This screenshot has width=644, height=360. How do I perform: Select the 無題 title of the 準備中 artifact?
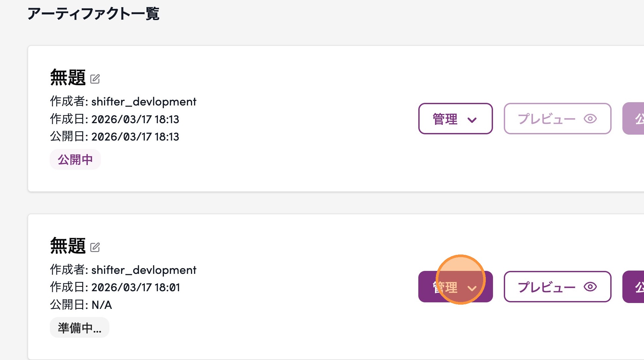point(68,246)
